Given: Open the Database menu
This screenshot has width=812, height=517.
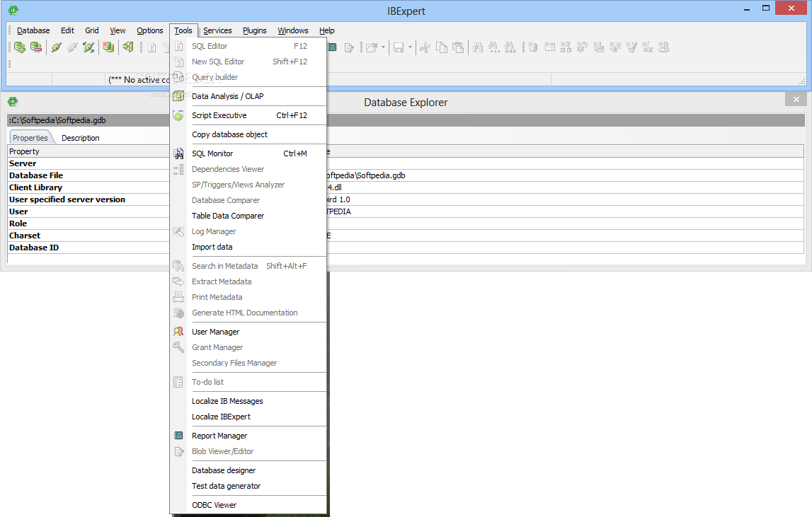Looking at the screenshot, I should (33, 30).
